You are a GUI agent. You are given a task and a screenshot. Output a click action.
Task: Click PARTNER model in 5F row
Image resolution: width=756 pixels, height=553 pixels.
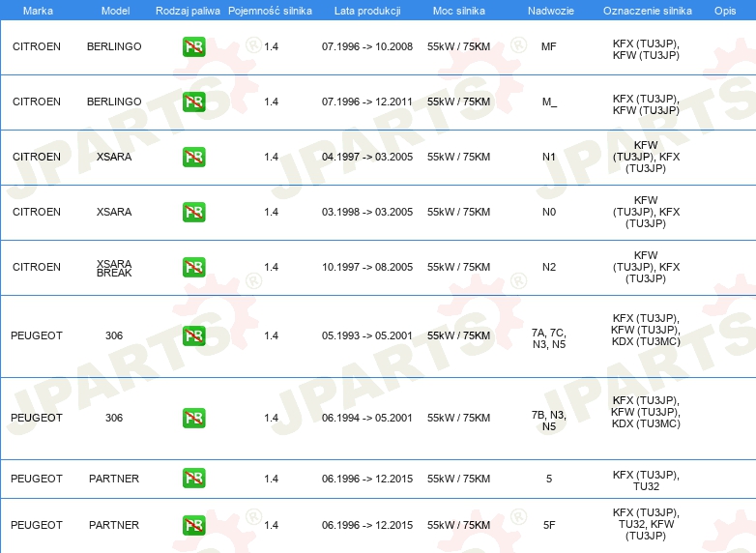pos(114,525)
